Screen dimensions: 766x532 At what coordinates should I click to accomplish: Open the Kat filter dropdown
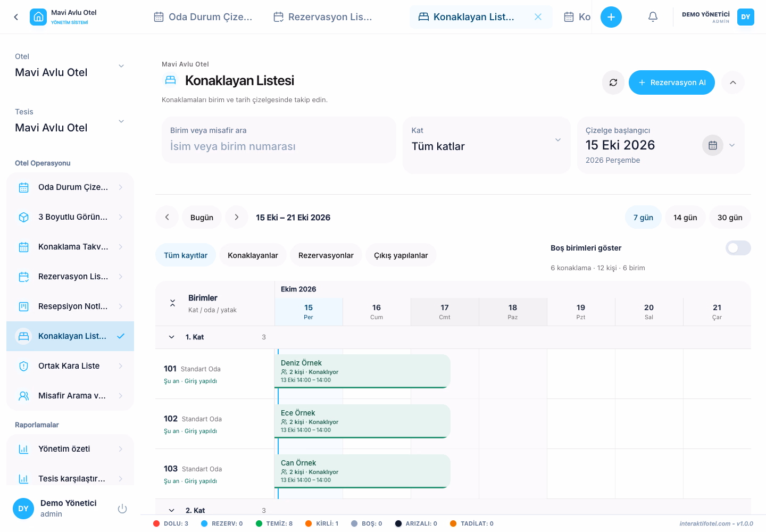(486, 145)
